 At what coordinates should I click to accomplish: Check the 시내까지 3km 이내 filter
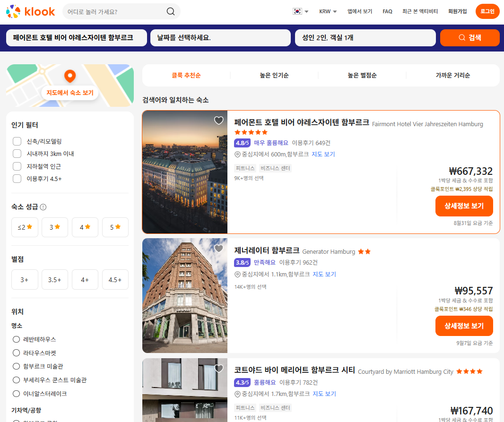[x=17, y=154]
